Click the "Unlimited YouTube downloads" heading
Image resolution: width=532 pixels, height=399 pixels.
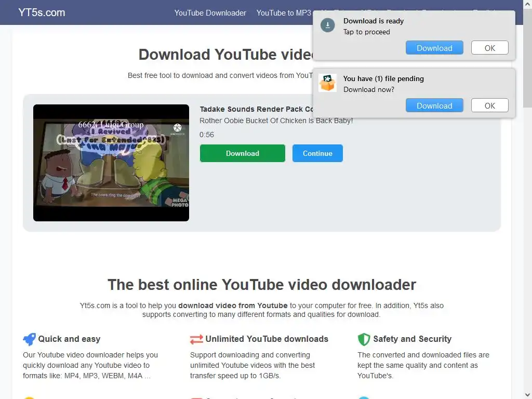click(267, 339)
